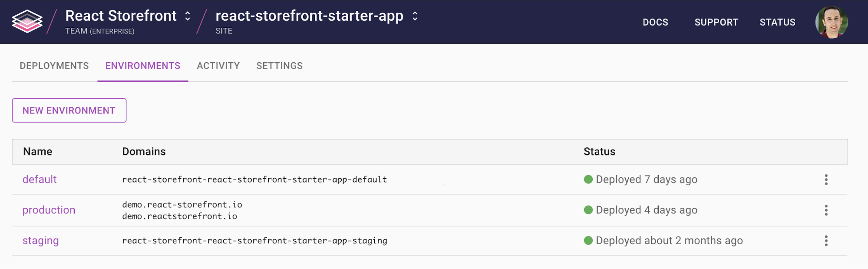The image size is (868, 269).
Task: Click the stacked layers logo icon
Action: (x=27, y=22)
